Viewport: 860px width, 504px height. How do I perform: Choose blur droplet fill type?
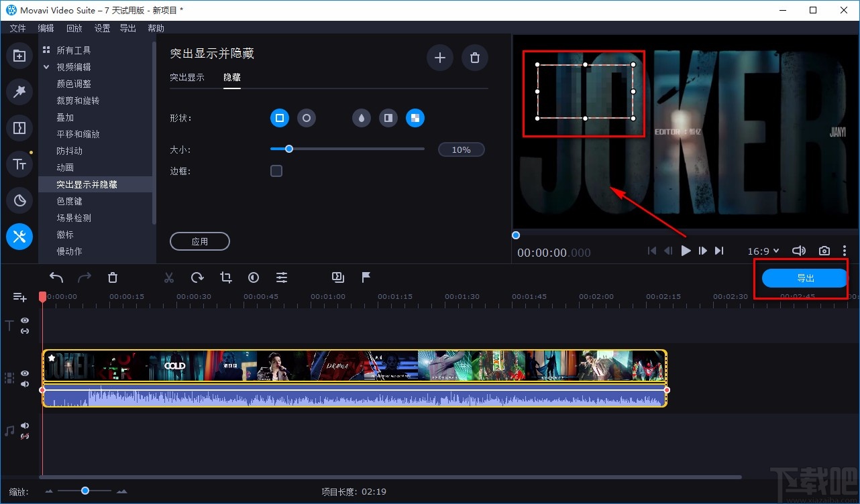[x=362, y=119]
